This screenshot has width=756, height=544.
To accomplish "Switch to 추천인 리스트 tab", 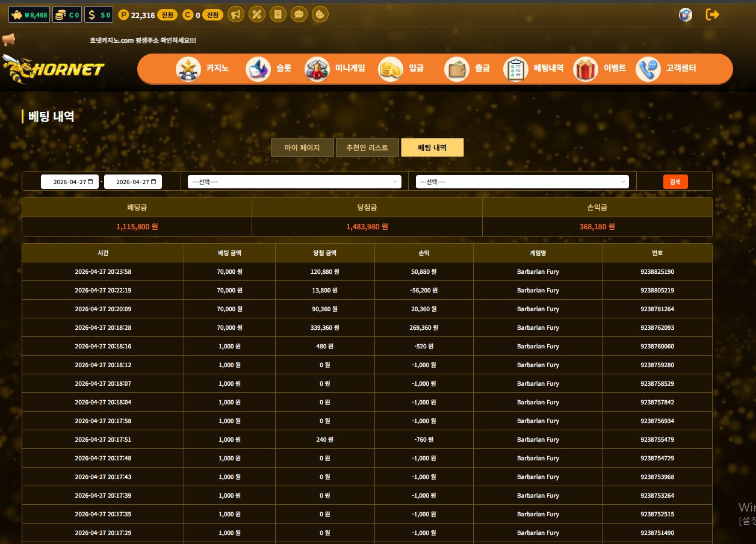I will pyautogui.click(x=367, y=147).
